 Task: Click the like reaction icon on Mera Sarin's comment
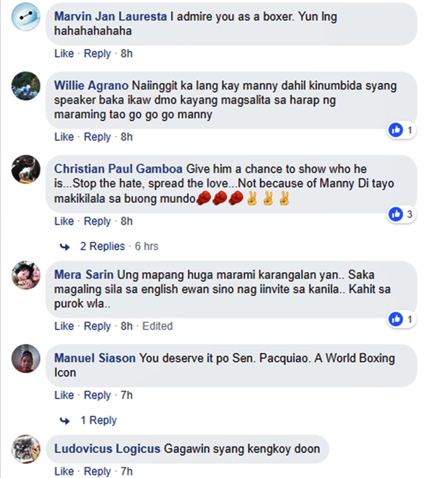[396, 319]
